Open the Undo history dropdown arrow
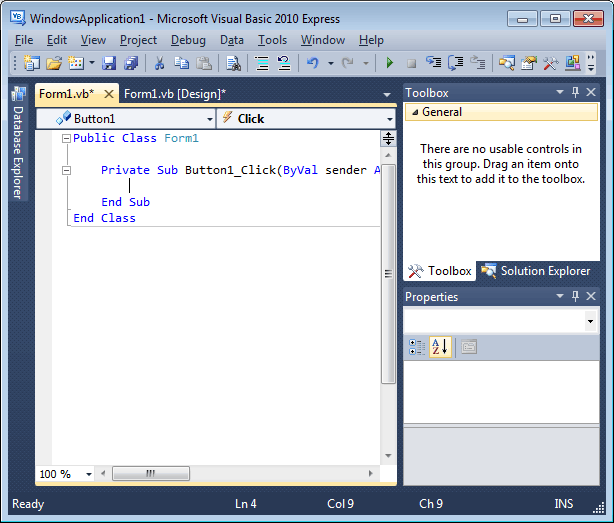 coord(331,63)
